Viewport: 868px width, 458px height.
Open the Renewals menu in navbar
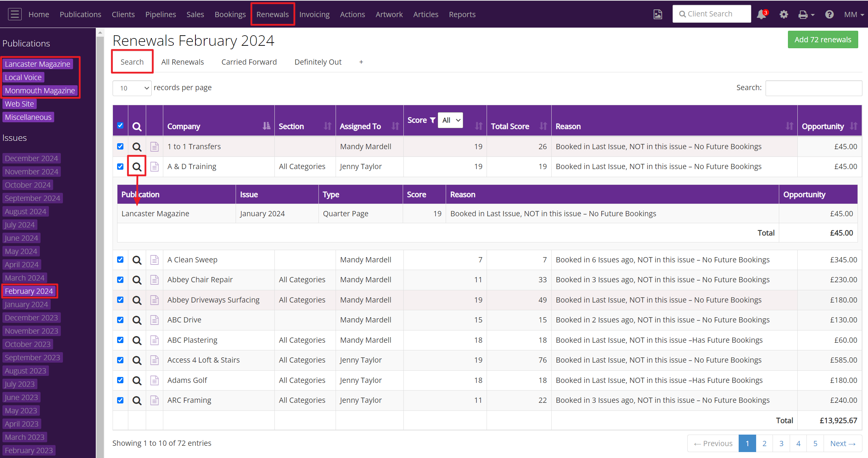272,14
